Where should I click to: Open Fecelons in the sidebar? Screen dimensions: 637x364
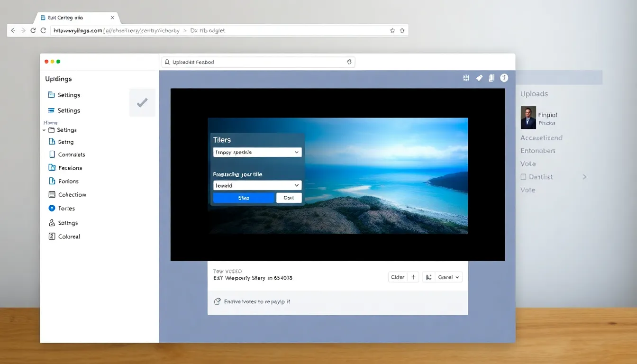pyautogui.click(x=70, y=168)
